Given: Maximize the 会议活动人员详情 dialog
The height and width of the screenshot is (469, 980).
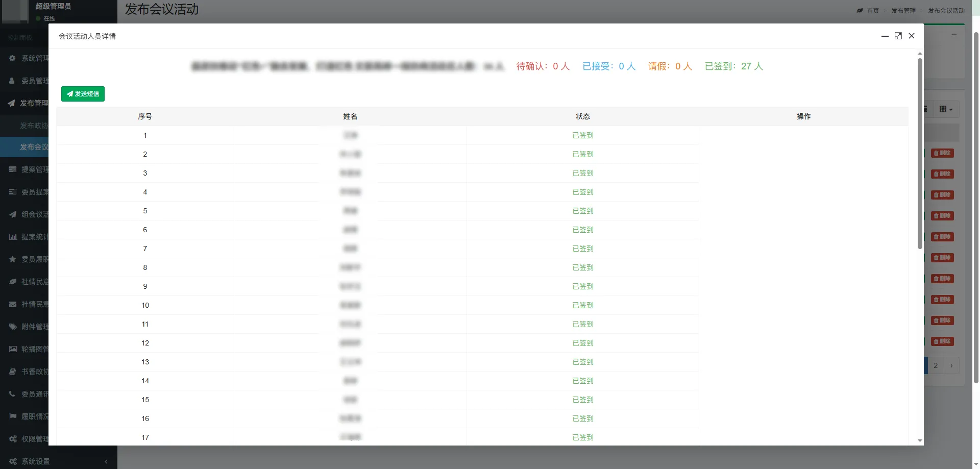Looking at the screenshot, I should [898, 36].
